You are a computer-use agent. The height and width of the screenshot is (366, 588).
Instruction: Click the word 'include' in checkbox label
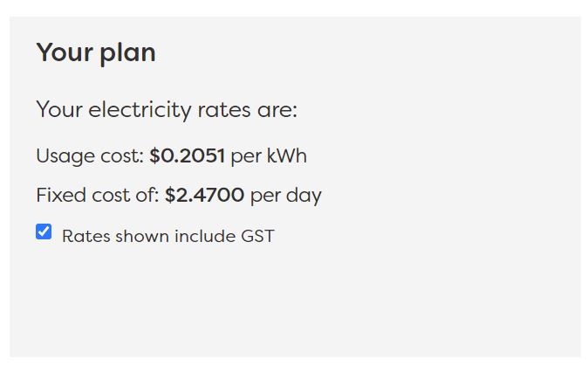205,236
